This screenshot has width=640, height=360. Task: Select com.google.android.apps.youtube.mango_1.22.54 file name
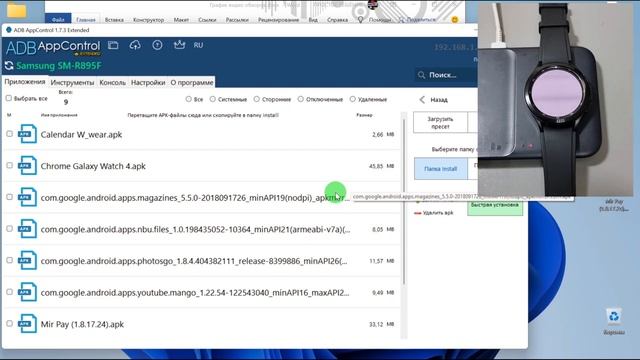195,293
